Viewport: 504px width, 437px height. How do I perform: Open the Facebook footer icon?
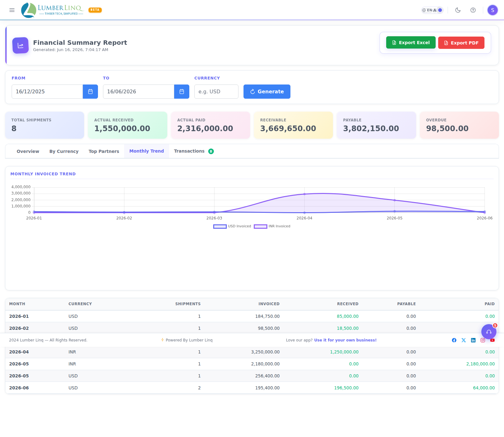coord(454,340)
